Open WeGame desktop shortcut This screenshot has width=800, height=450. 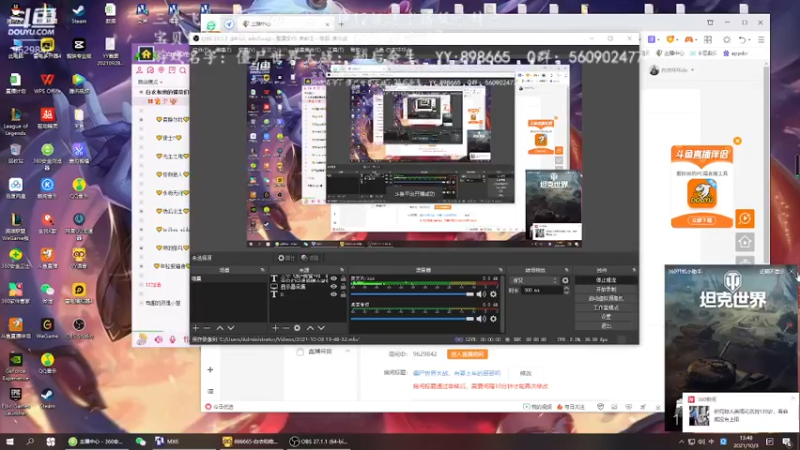click(x=47, y=328)
